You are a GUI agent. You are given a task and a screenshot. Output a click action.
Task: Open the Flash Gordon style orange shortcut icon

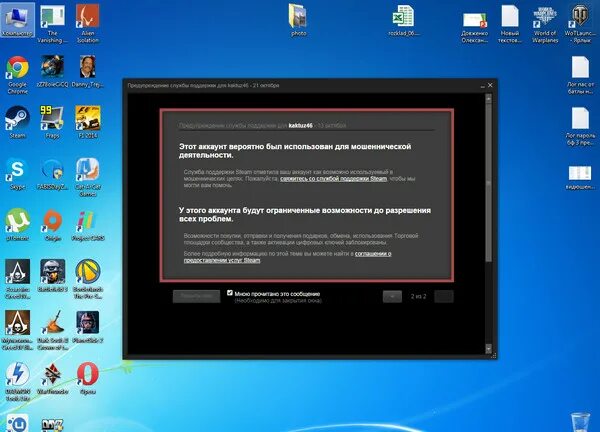click(x=52, y=330)
